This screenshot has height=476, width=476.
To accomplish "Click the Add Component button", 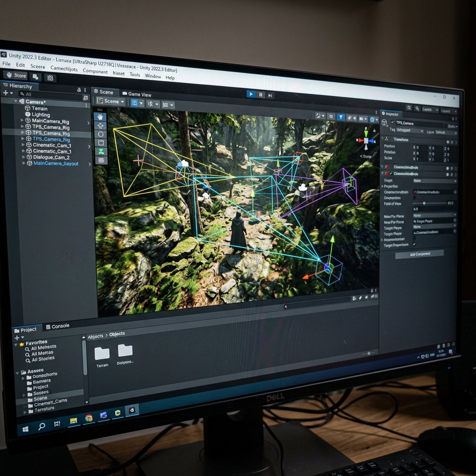I will coord(420,254).
